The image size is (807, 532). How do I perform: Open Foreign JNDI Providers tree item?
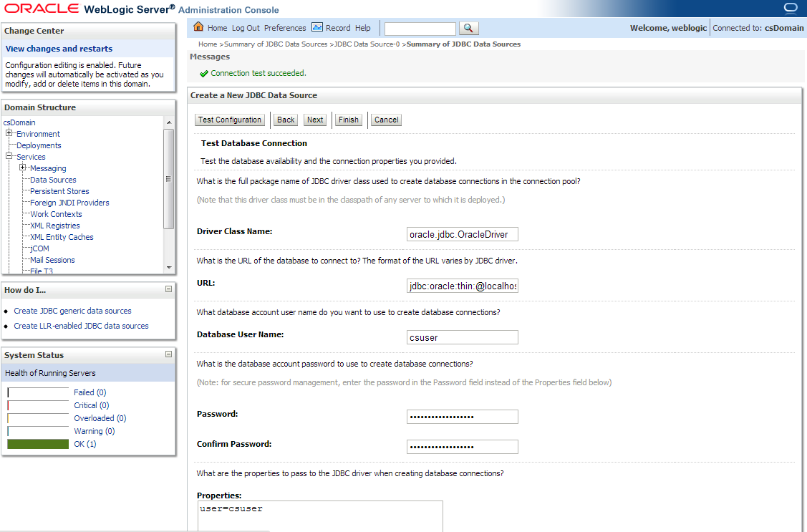coord(69,203)
